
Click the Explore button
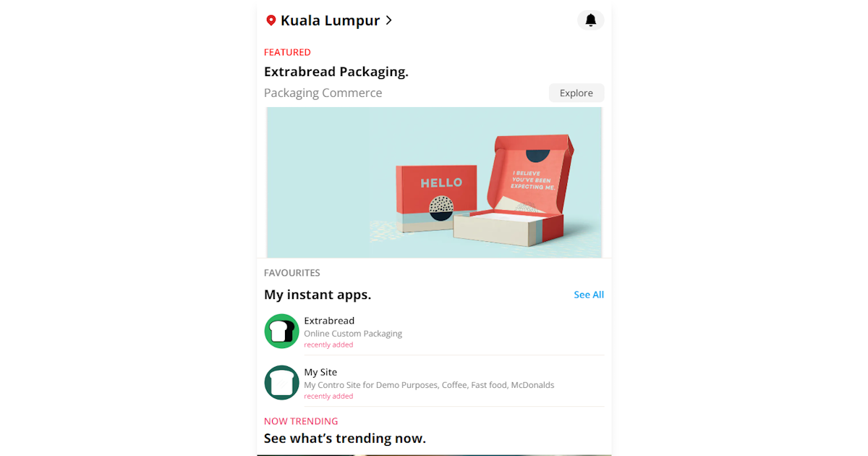(x=576, y=93)
